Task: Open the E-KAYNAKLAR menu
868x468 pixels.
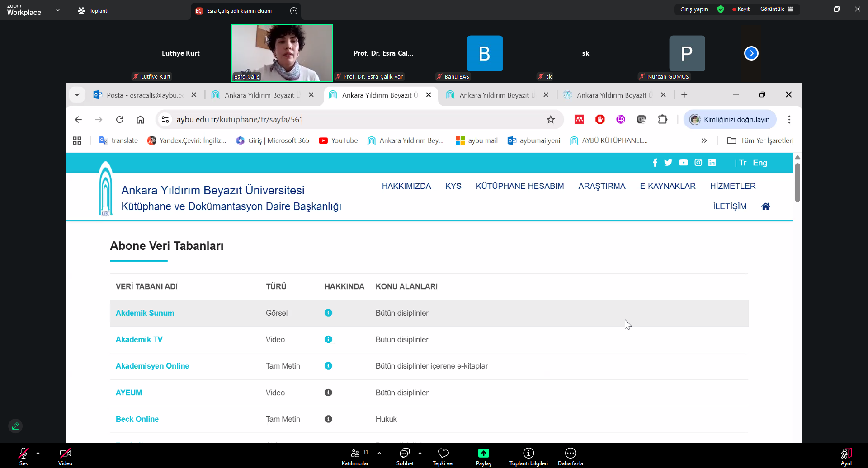Action: pyautogui.click(x=667, y=186)
